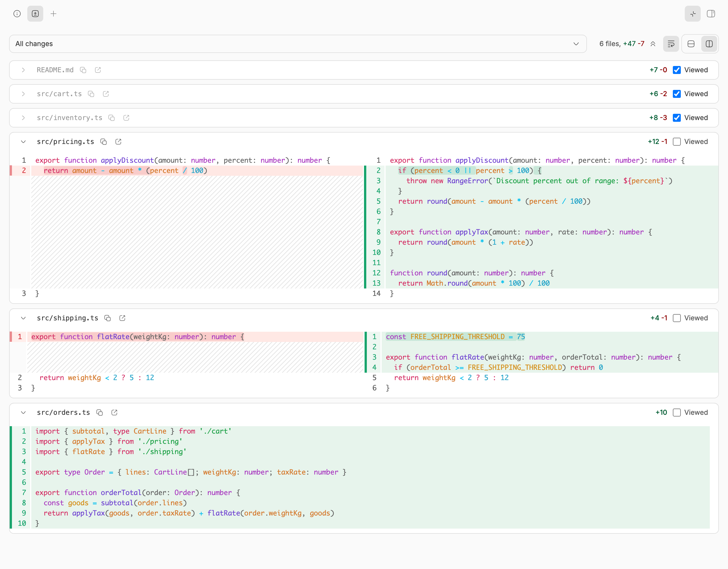Click the 'export type Order' line
Image resolution: width=728 pixels, height=569 pixels.
370,472
